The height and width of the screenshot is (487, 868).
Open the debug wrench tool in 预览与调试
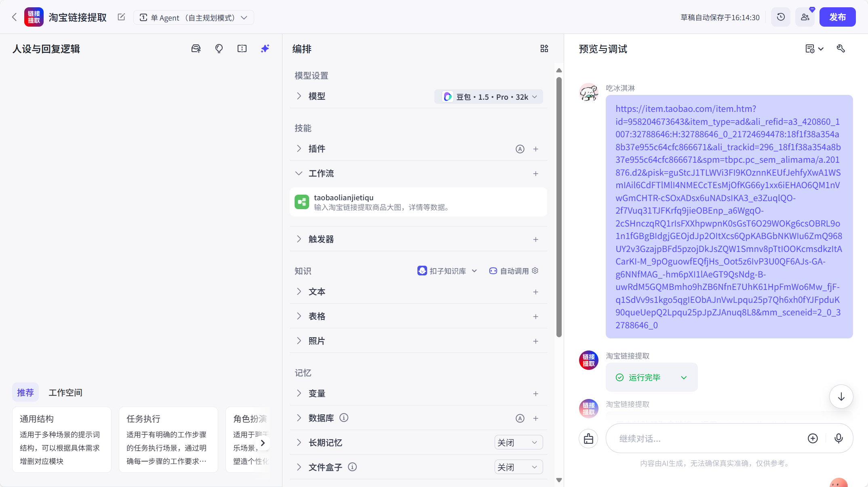point(841,48)
